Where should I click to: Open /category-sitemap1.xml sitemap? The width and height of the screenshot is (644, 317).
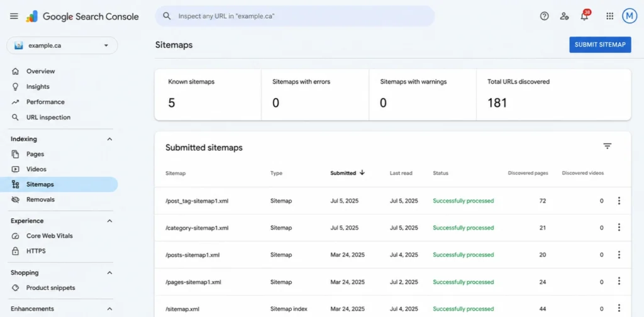pos(197,228)
